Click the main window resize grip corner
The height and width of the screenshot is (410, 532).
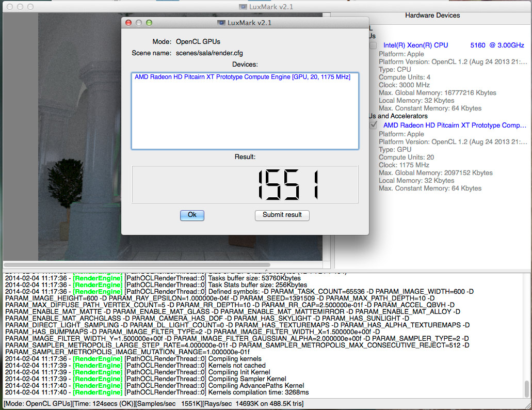(528, 405)
